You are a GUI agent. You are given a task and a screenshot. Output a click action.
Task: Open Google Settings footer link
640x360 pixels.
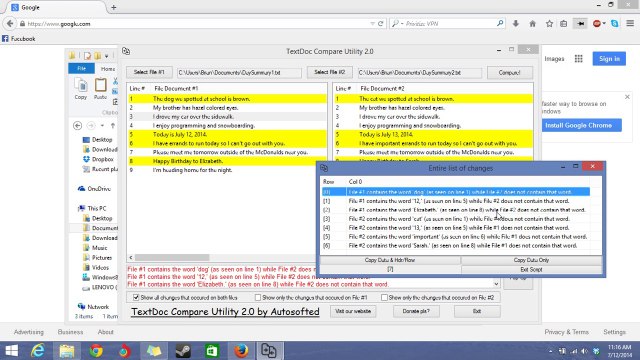614,332
